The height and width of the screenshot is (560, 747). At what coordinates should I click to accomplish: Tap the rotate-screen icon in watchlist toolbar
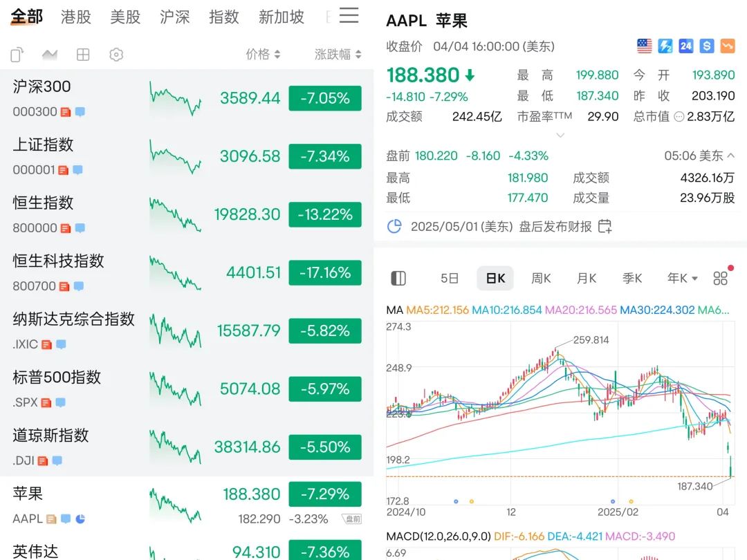pos(17,55)
